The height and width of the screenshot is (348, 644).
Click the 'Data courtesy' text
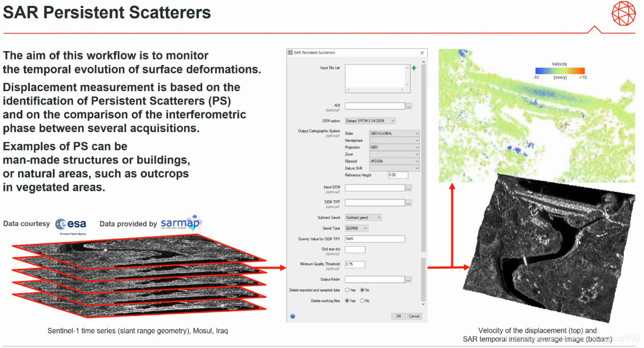[27, 224]
